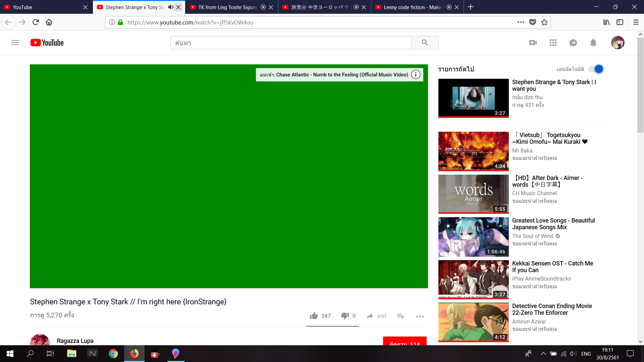Toggle the autoplay switch off
The width and height of the screenshot is (644, 362).
pos(596,69)
